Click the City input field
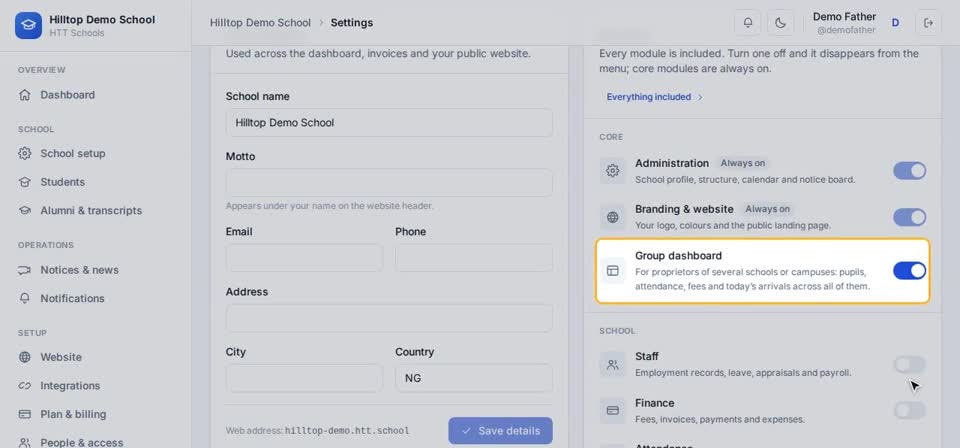 tap(304, 378)
